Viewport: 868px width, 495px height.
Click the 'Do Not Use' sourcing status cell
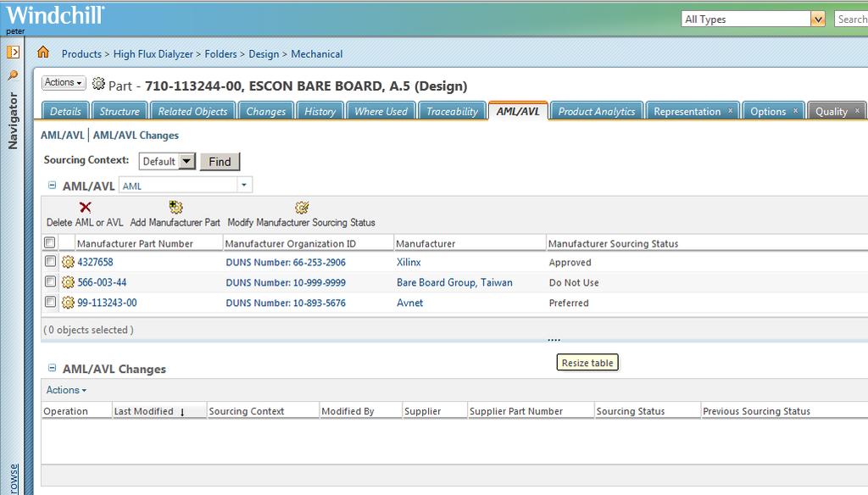tap(574, 282)
